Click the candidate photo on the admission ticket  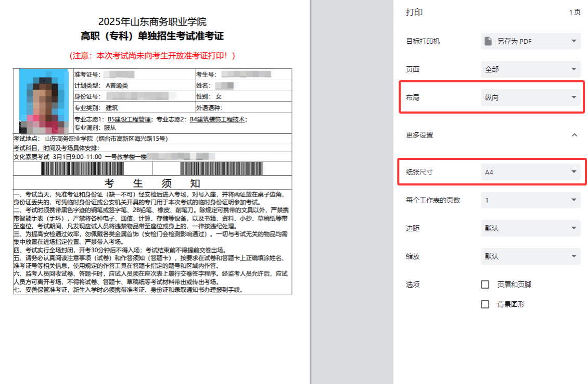point(43,101)
